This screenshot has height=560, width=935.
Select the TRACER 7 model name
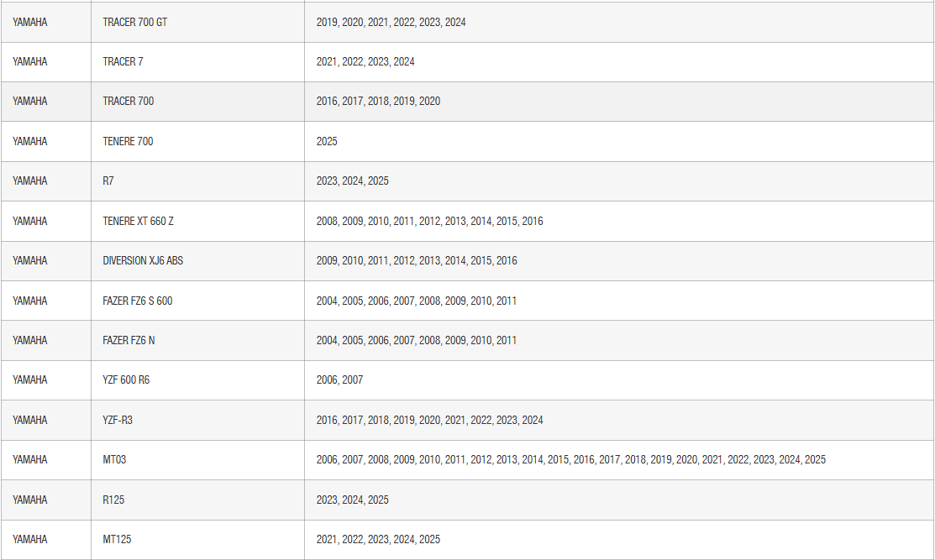tap(123, 61)
